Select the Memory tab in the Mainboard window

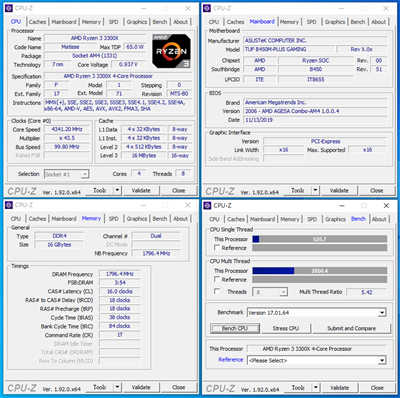pyautogui.click(x=289, y=22)
